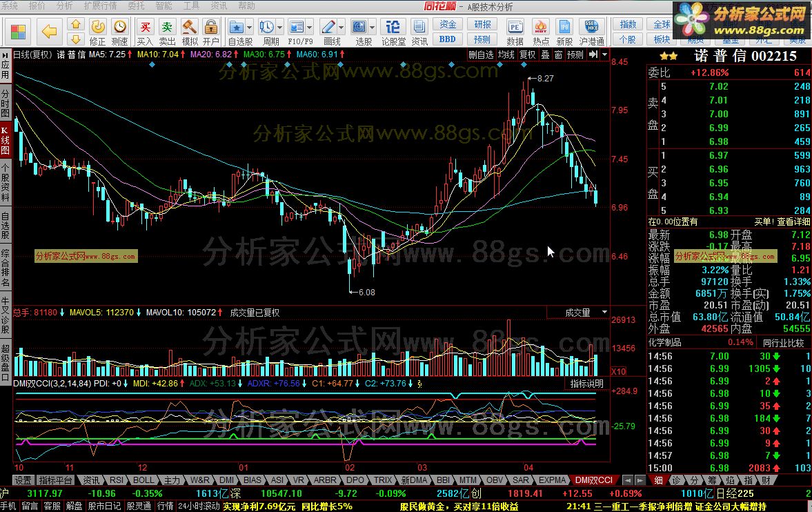The width and height of the screenshot is (812, 512).
Task: Click 24小时滚动 news in the status bar
Action: [x=199, y=506]
